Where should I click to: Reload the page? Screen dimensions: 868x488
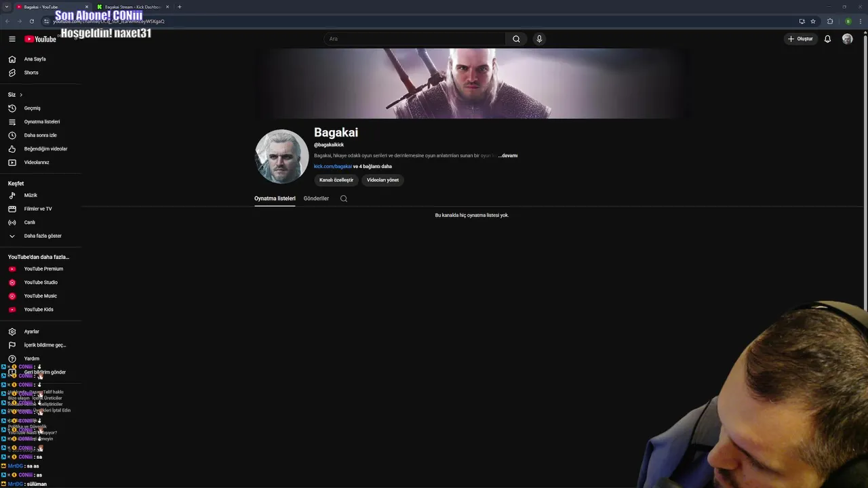tap(31, 21)
